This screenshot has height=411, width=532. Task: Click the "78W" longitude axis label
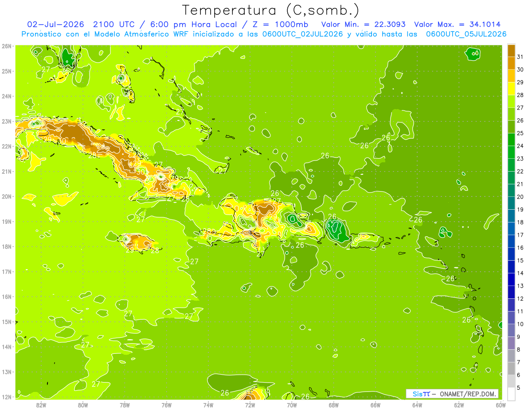pyautogui.click(x=125, y=405)
